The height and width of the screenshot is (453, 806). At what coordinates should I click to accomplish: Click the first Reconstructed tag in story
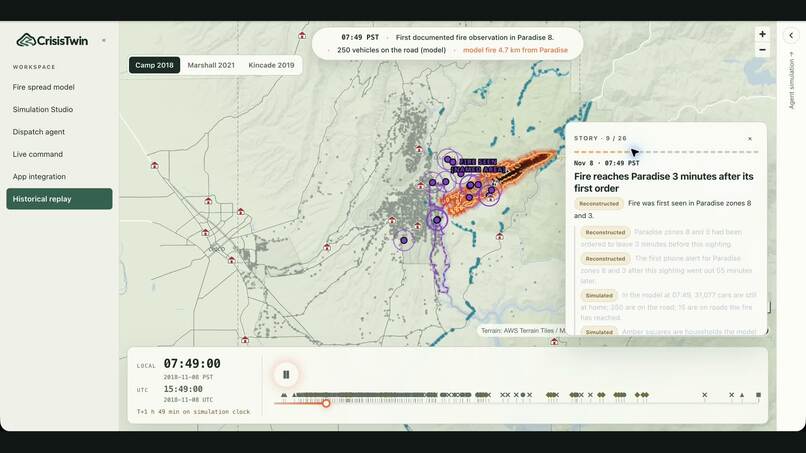599,204
